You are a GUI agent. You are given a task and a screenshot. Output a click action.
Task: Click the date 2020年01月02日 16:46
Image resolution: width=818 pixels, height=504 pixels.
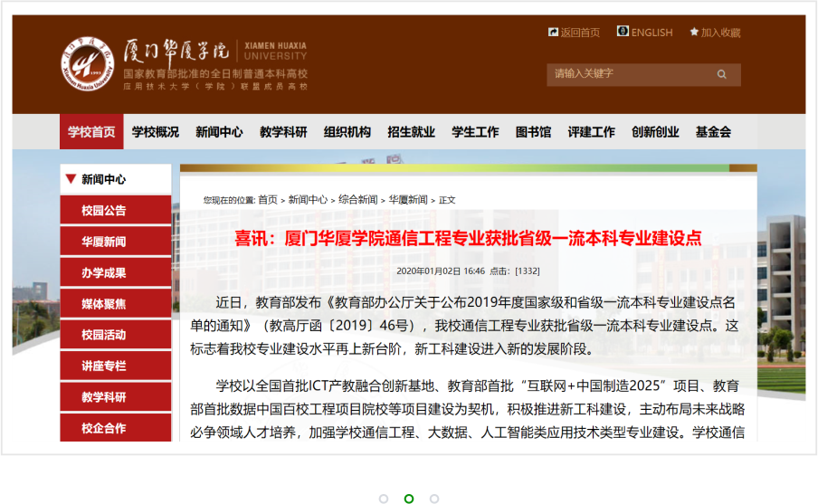(441, 271)
